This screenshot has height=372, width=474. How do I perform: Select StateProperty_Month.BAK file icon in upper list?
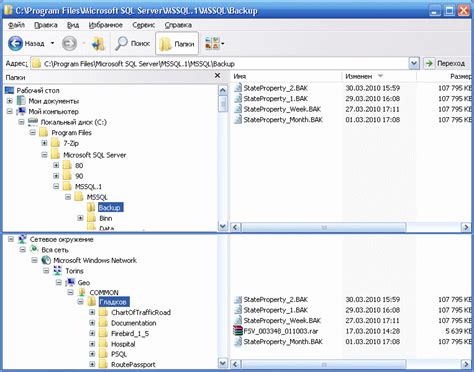coord(238,120)
